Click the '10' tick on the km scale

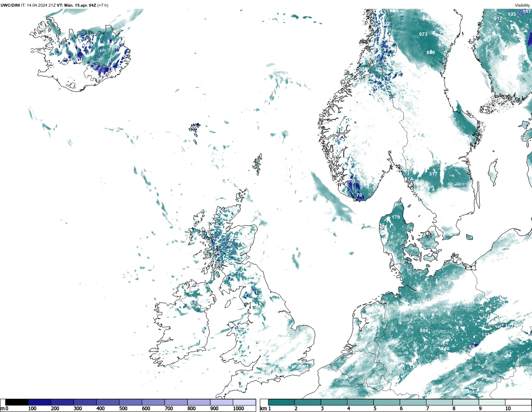click(508, 409)
